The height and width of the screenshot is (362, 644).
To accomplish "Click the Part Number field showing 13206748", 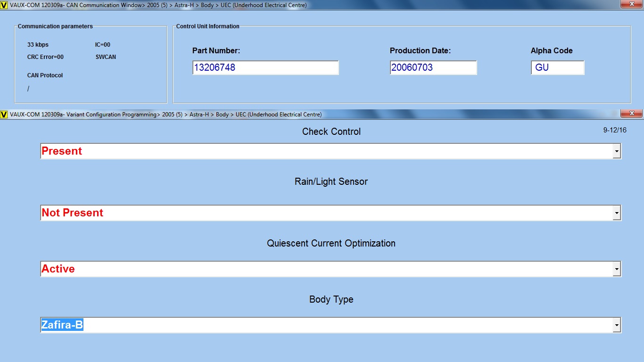I will [x=265, y=67].
